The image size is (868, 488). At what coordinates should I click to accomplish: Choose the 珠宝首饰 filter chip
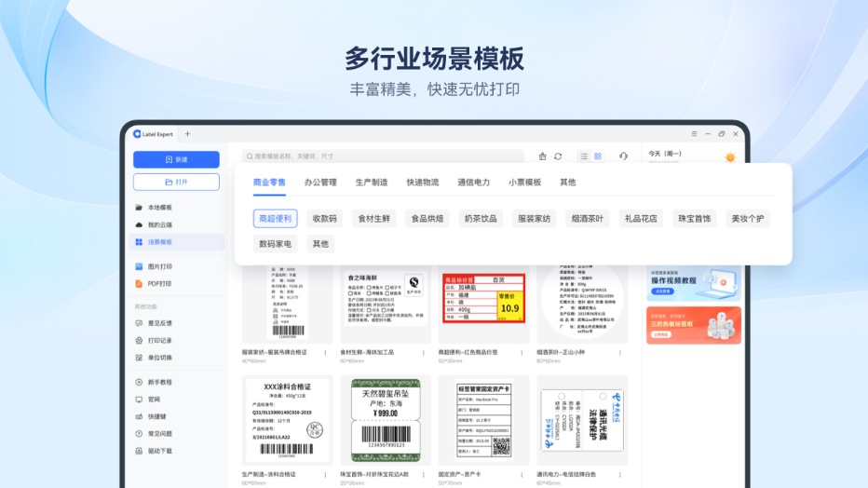(694, 219)
